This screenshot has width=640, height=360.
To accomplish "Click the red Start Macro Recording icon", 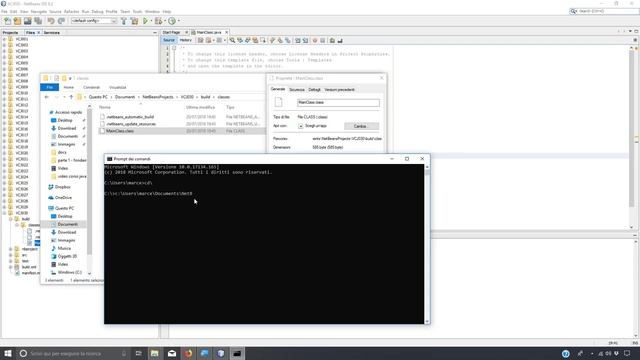I will [x=315, y=40].
